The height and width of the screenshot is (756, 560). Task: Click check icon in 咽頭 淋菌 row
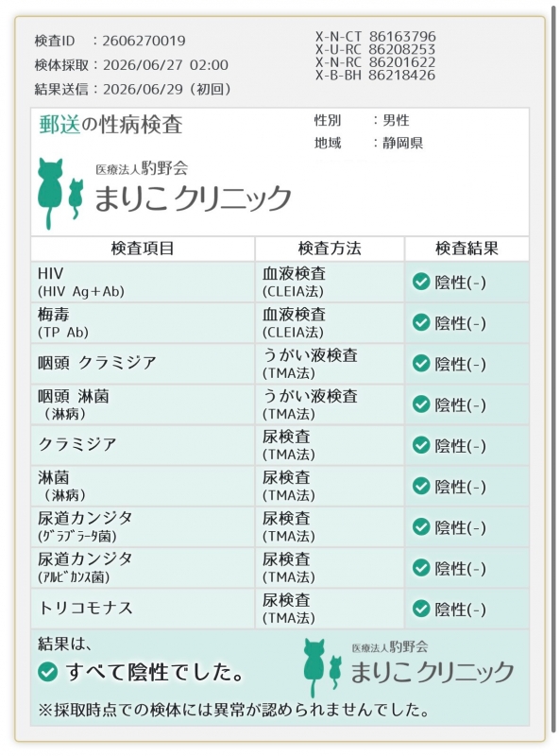click(x=421, y=404)
